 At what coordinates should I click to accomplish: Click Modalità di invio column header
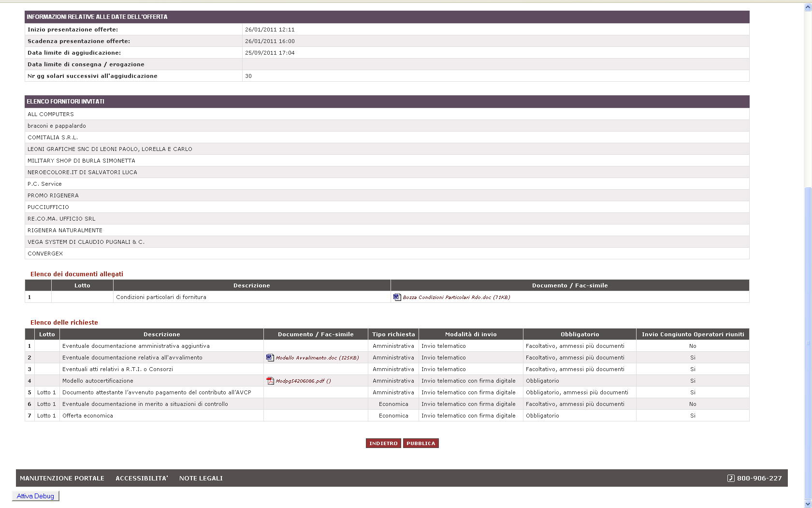click(471, 334)
